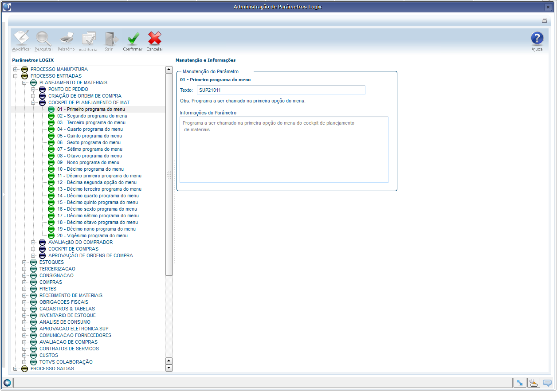
Task: Collapse PLANEJAMENTO DE MATERIAIS node
Action: [x=24, y=83]
